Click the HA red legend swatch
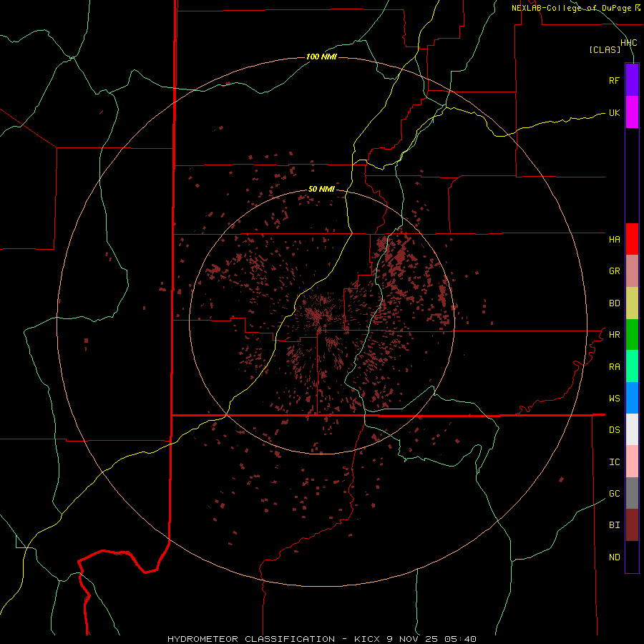The width and height of the screenshot is (644, 644). coord(632,239)
